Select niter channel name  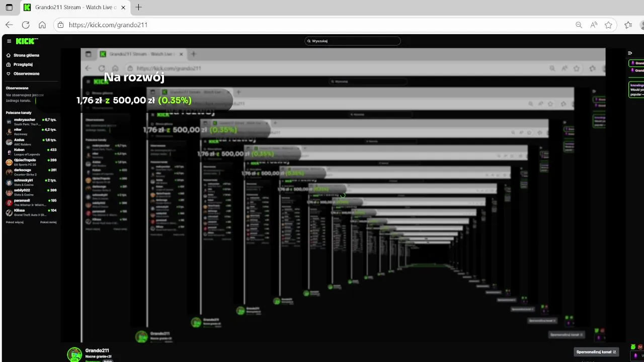(18, 130)
